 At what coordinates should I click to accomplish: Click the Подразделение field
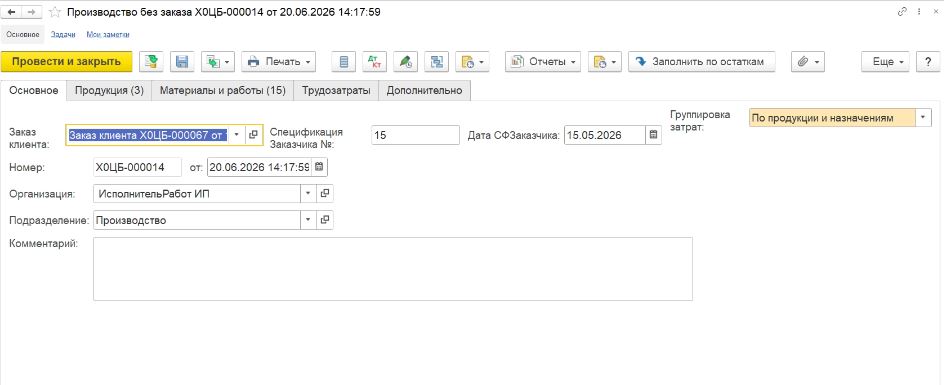pos(197,220)
